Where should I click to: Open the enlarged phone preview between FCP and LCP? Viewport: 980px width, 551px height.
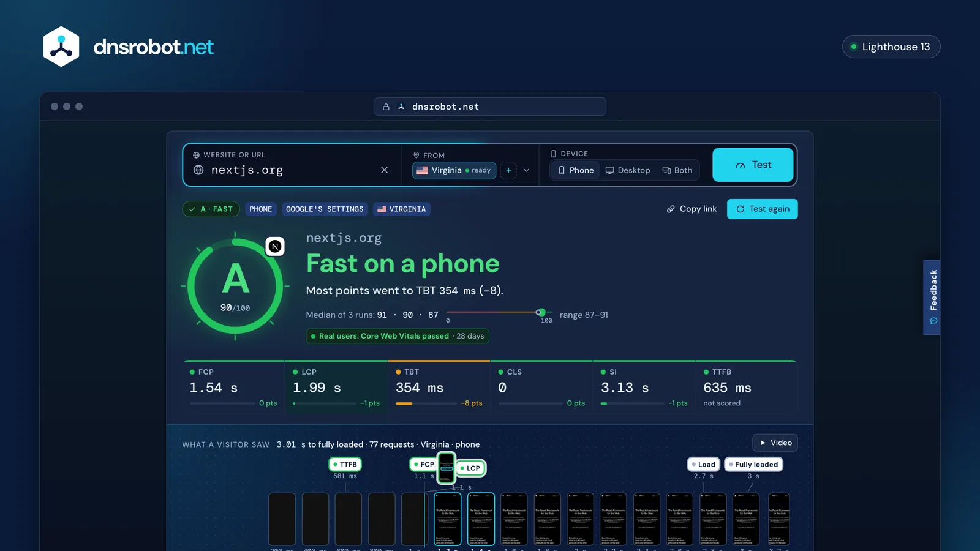(447, 468)
